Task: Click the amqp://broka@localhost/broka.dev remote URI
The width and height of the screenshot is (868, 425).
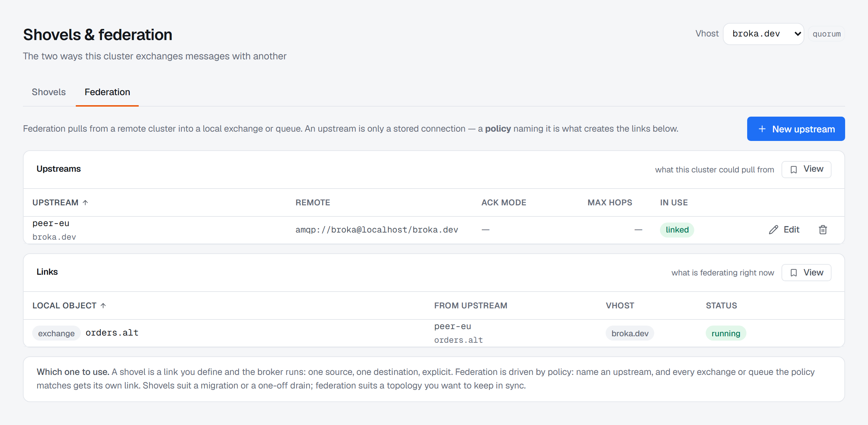Action: pos(377,230)
